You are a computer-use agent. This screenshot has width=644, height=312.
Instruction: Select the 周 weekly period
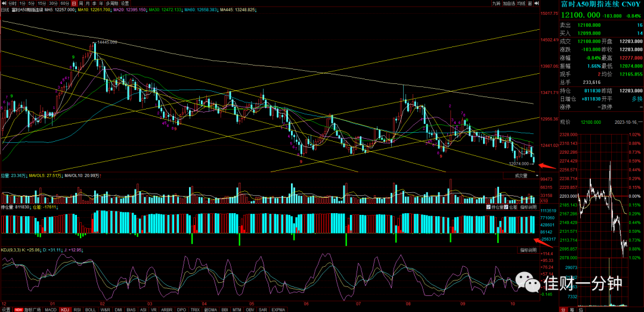pyautogui.click(x=81, y=3)
